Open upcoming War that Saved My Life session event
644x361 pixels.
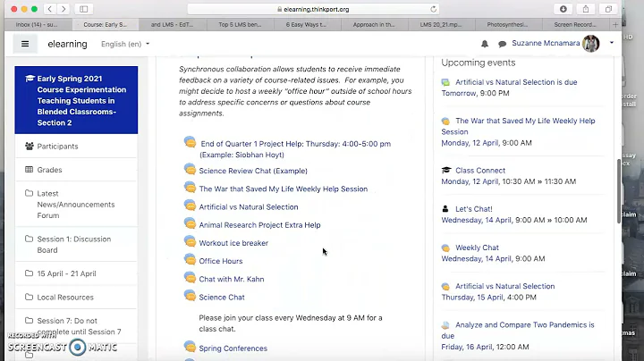(x=518, y=126)
